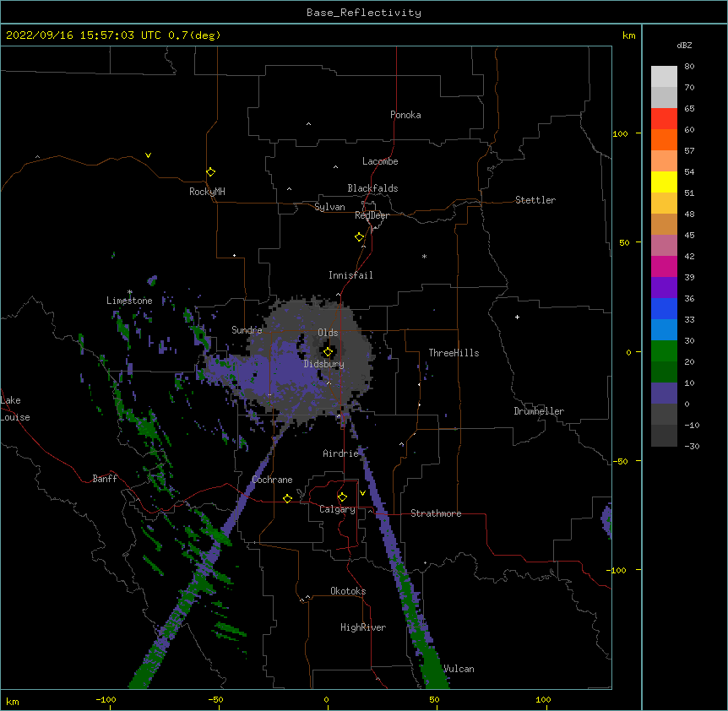This screenshot has height=711, width=728.
Task: Click the km unit label at top right
Action: pyautogui.click(x=628, y=35)
